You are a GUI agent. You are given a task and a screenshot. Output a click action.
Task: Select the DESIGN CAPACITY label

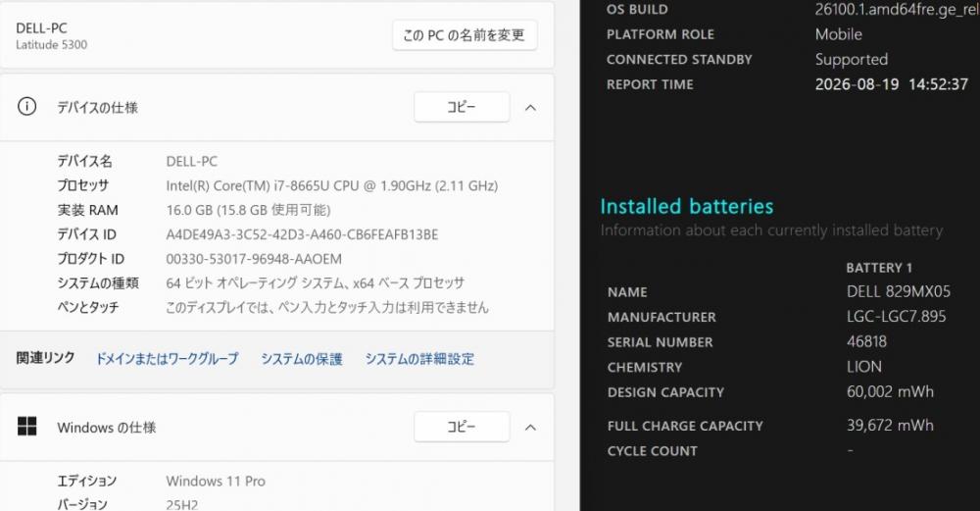[665, 392]
